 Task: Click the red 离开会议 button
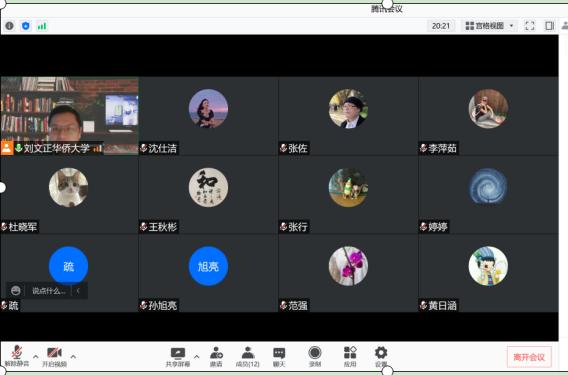tap(529, 357)
